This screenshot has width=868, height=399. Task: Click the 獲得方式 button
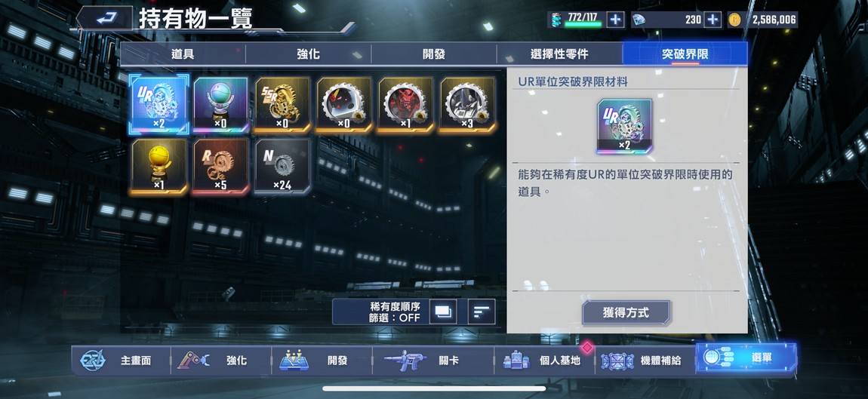(626, 313)
